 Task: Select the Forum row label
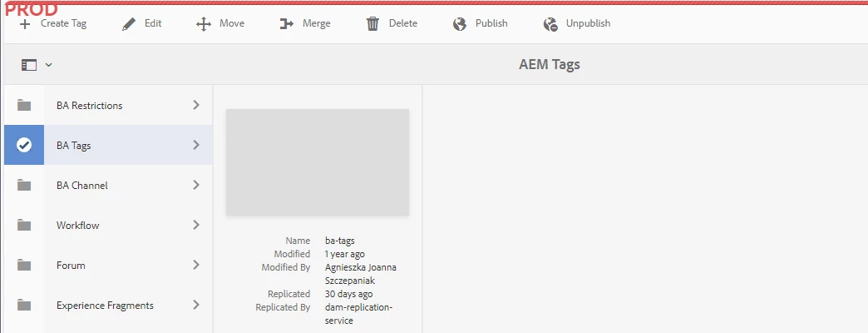[71, 266]
